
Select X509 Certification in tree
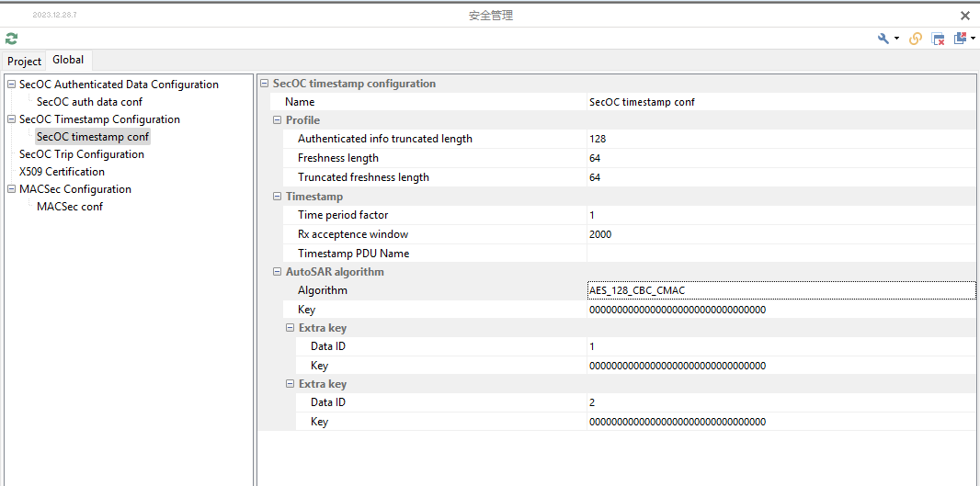[62, 172]
